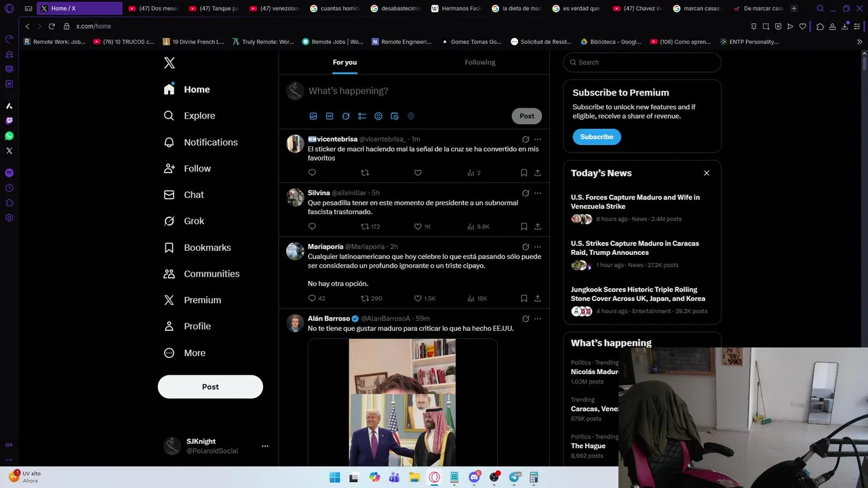Switch to the Hermanos Wikipedia browser tab
868x488 pixels.
pos(458,9)
